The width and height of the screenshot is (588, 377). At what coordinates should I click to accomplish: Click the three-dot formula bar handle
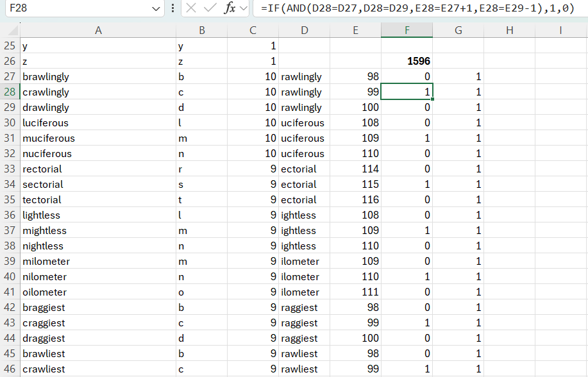click(x=172, y=8)
